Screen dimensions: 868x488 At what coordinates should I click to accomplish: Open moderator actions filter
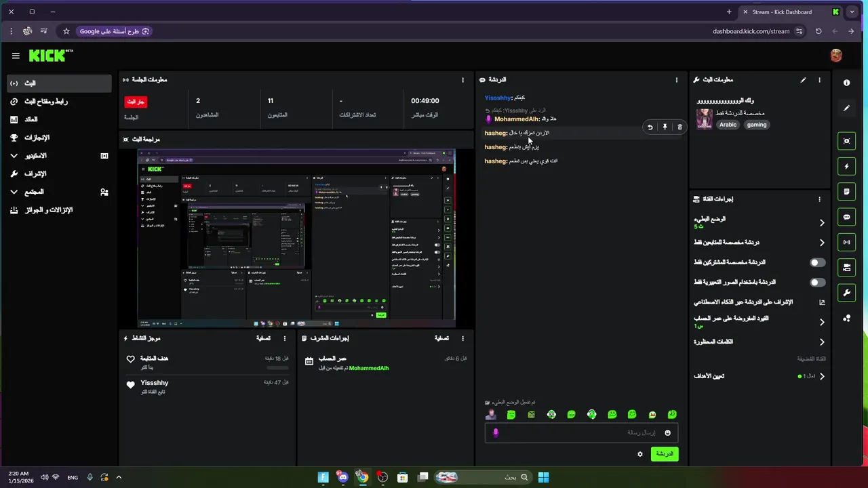pos(441,338)
